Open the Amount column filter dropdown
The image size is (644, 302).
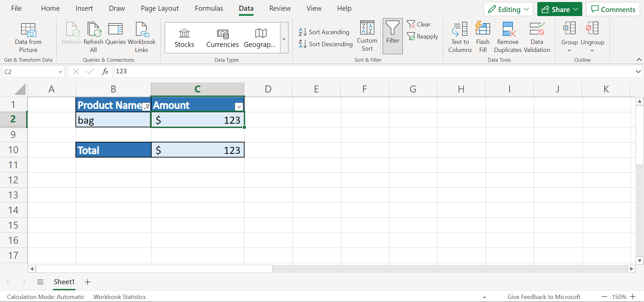(x=239, y=107)
